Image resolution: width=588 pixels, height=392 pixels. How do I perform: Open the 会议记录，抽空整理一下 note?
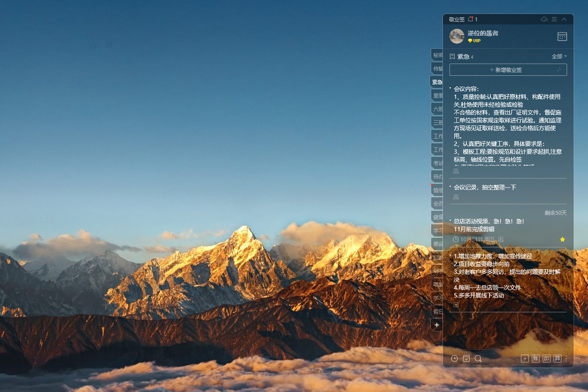[485, 187]
